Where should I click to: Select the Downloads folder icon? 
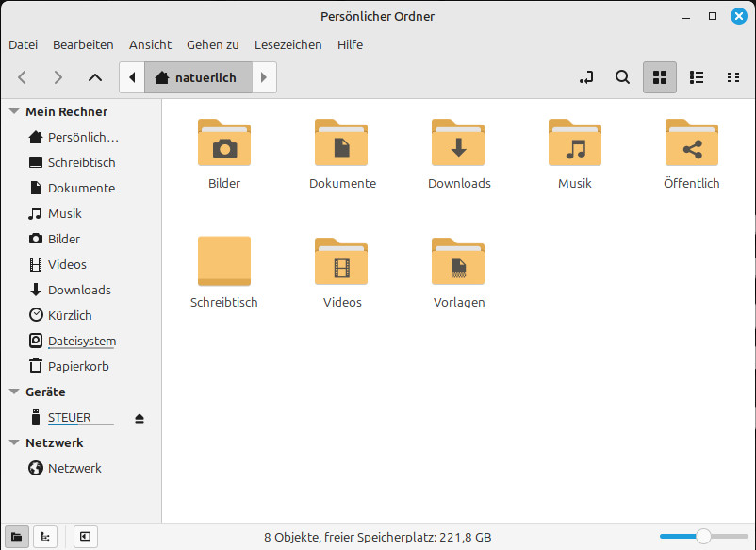click(x=458, y=142)
